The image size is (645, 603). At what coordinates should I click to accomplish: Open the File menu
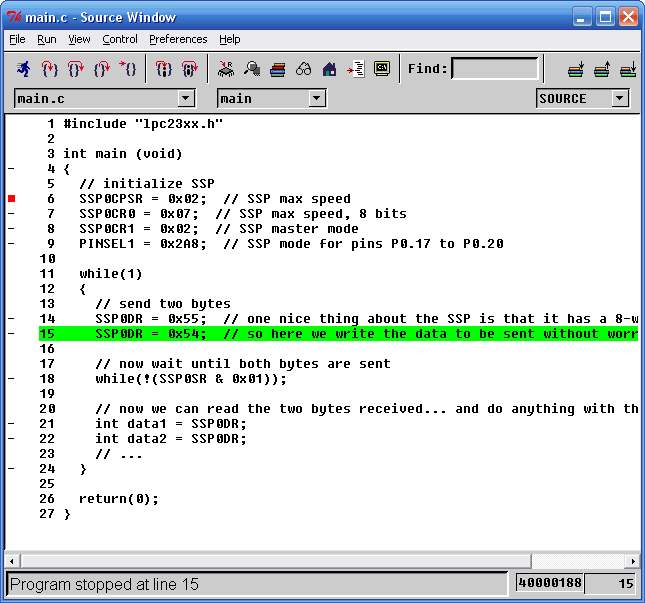pyautogui.click(x=17, y=39)
